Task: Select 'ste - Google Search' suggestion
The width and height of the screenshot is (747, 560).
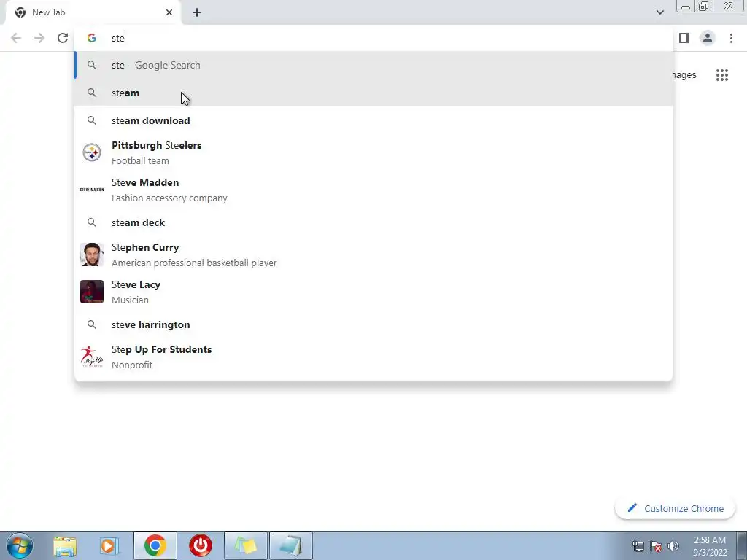Action: click(373, 65)
